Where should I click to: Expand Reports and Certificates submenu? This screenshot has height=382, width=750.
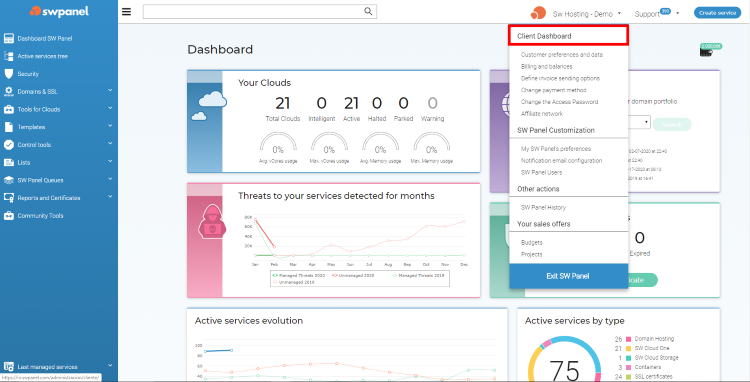tap(110, 196)
